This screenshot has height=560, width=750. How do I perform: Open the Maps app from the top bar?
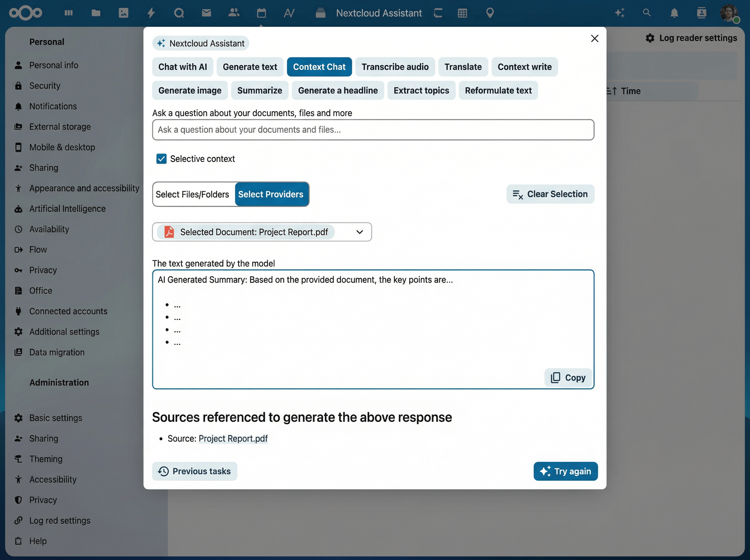(x=489, y=13)
